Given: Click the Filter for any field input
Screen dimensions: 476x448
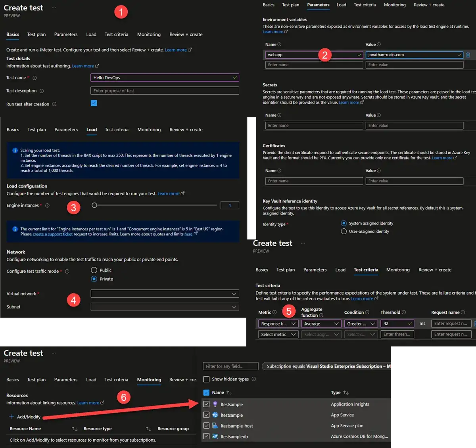Looking at the screenshot, I should point(230,366).
